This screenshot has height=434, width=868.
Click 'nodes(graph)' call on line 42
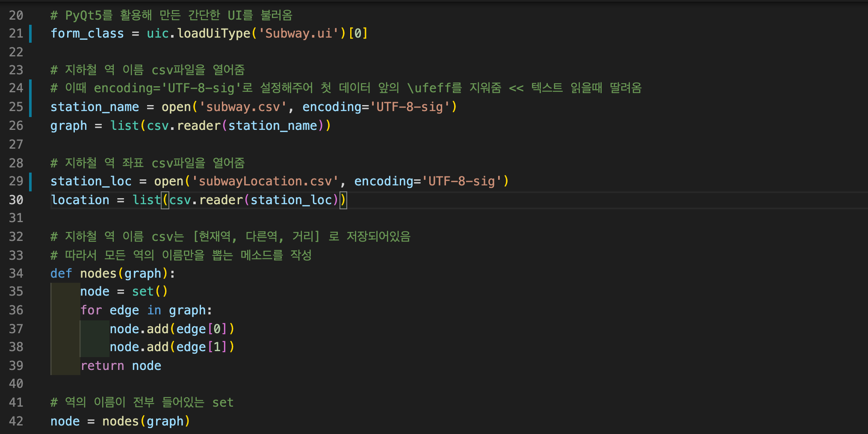point(146,421)
